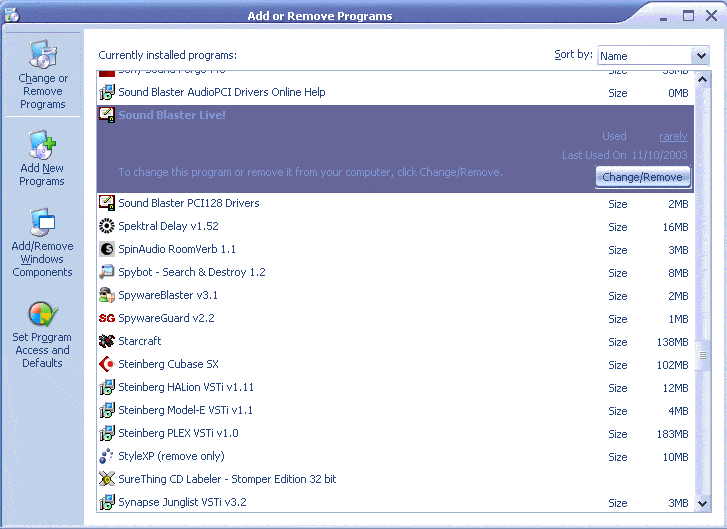
Task: Maximize the Add or Remove Programs window
Action: pos(688,16)
